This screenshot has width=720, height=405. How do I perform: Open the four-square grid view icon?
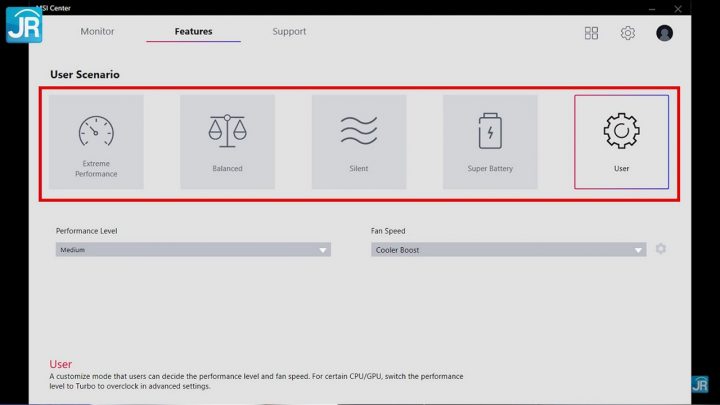[591, 33]
